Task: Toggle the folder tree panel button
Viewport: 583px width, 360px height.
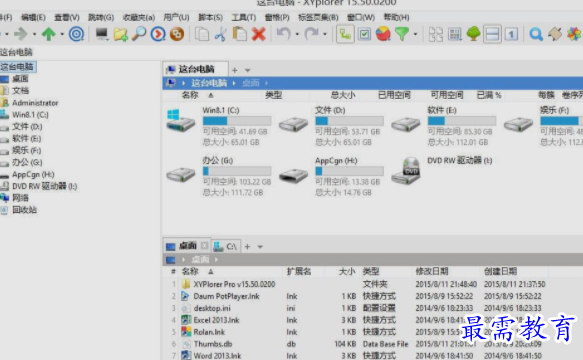Action: coord(345,34)
